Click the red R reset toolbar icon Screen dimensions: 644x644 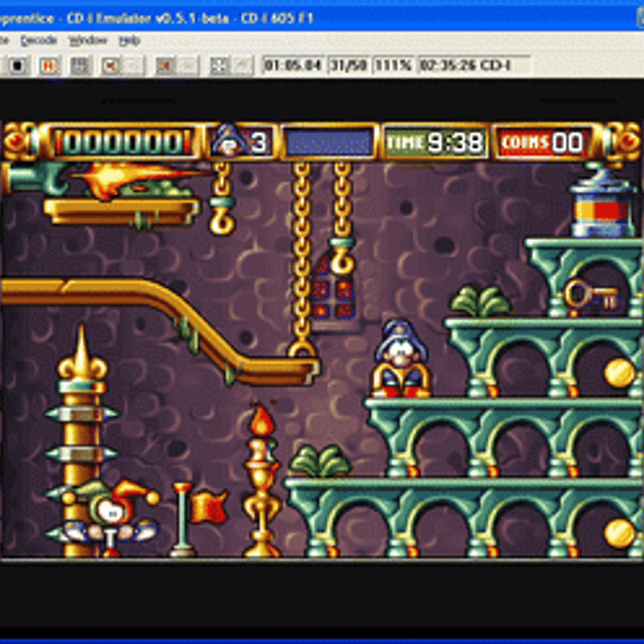[49, 65]
